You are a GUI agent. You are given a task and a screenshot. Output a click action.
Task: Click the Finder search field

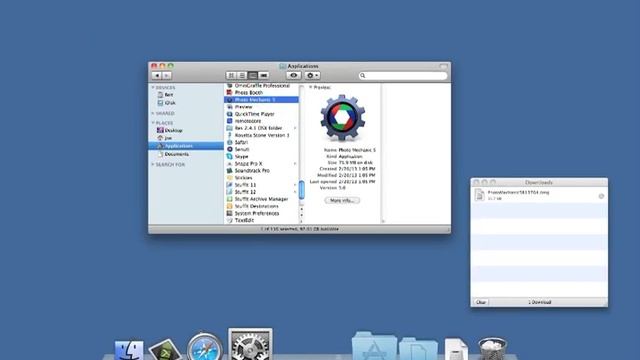coord(403,76)
